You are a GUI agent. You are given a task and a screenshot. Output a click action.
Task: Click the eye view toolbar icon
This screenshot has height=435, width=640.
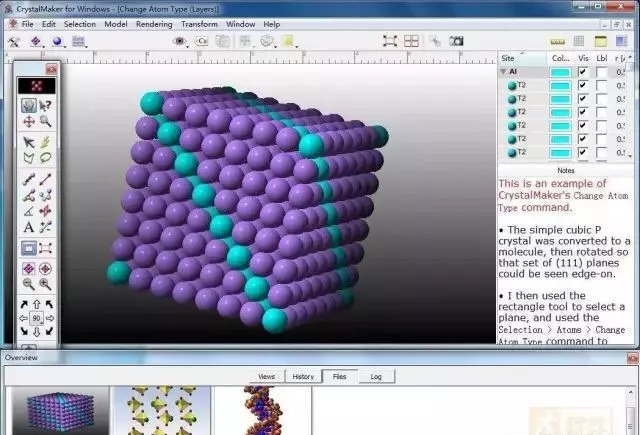point(180,41)
